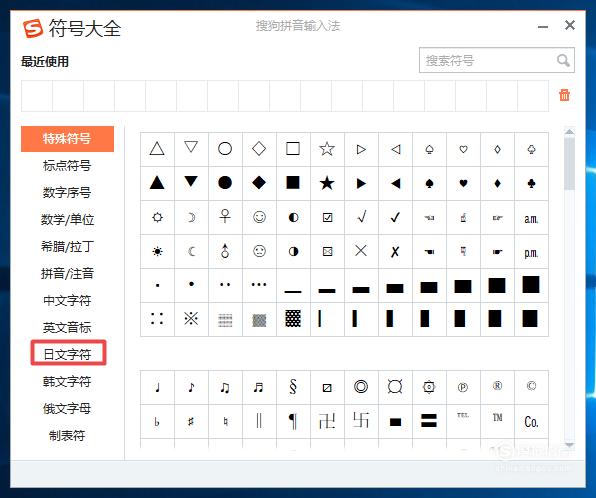Click the scrollbar up arrow
The height and width of the screenshot is (498, 596).
[x=569, y=132]
